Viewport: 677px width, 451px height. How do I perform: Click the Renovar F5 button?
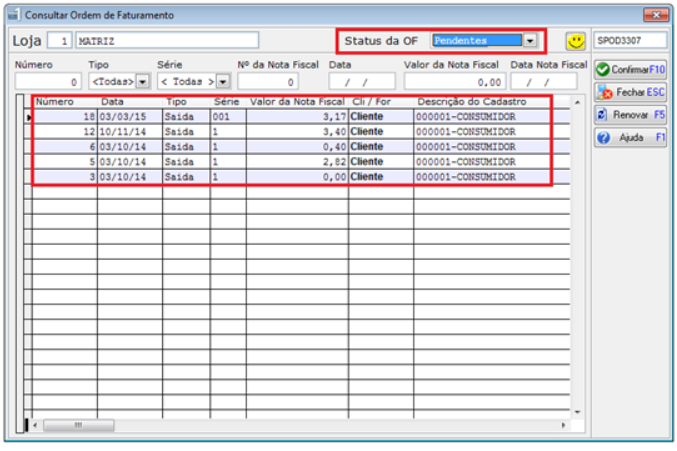click(630, 115)
